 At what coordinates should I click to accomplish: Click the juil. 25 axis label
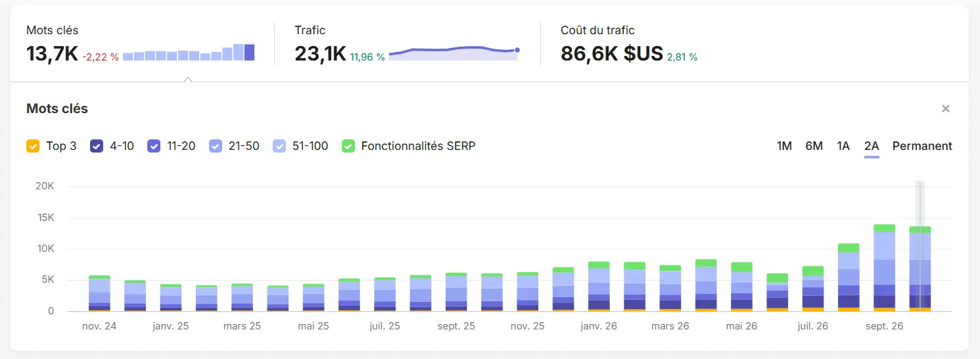pyautogui.click(x=385, y=326)
